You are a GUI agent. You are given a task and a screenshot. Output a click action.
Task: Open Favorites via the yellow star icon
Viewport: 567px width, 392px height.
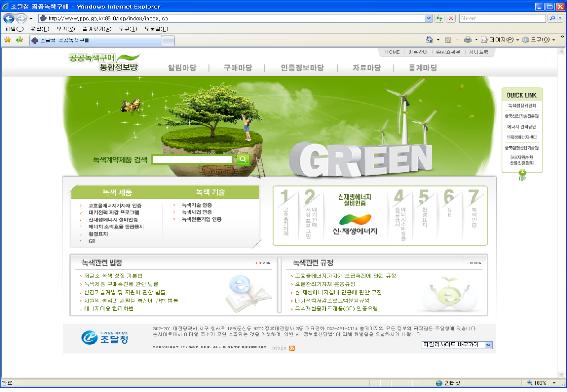click(x=8, y=40)
